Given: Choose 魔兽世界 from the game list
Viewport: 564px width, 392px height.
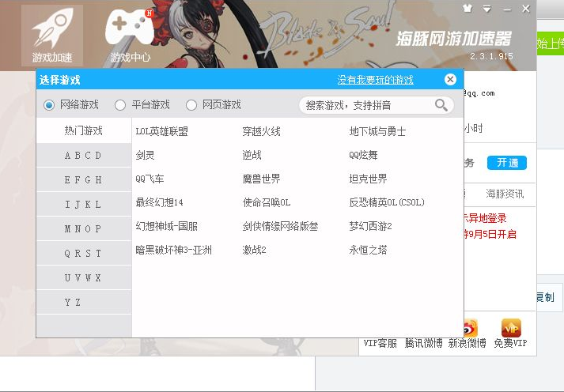Looking at the screenshot, I should 262,179.
